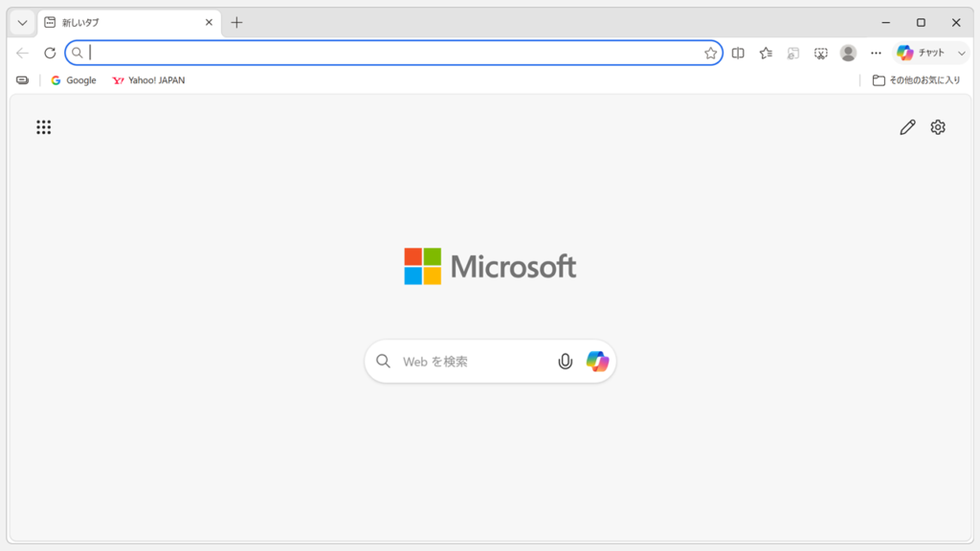Open page settings gear icon
This screenshot has height=551, width=980.
(x=938, y=127)
